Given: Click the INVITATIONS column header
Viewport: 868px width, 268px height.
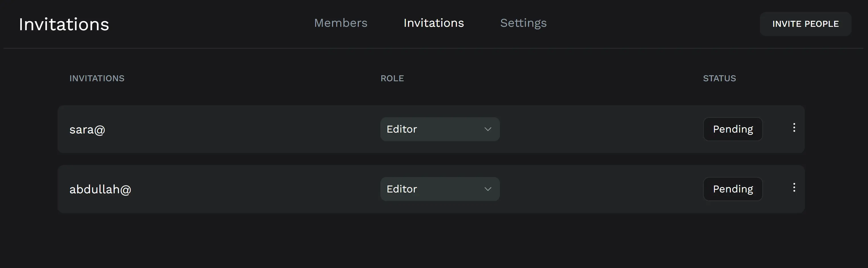Looking at the screenshot, I should click(97, 78).
